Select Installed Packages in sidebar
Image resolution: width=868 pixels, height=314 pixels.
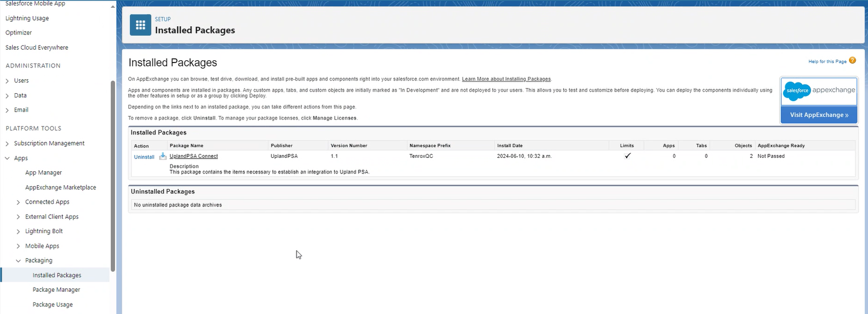pos(57,275)
